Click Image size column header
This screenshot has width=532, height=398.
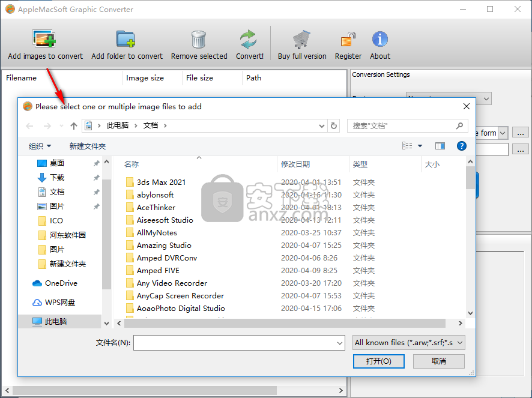(x=145, y=78)
